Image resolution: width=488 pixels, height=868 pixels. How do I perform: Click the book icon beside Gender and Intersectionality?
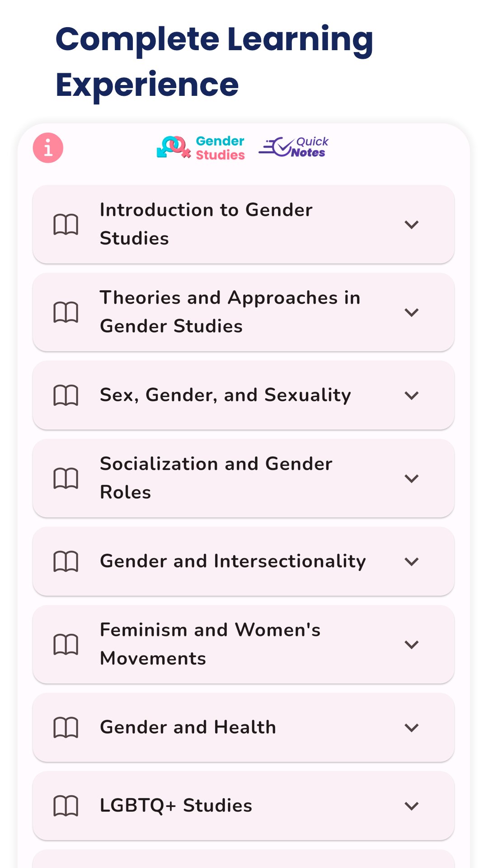[67, 561]
